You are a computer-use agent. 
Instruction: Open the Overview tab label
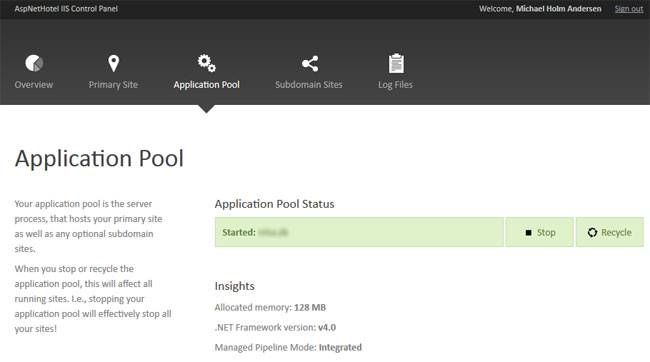[34, 85]
